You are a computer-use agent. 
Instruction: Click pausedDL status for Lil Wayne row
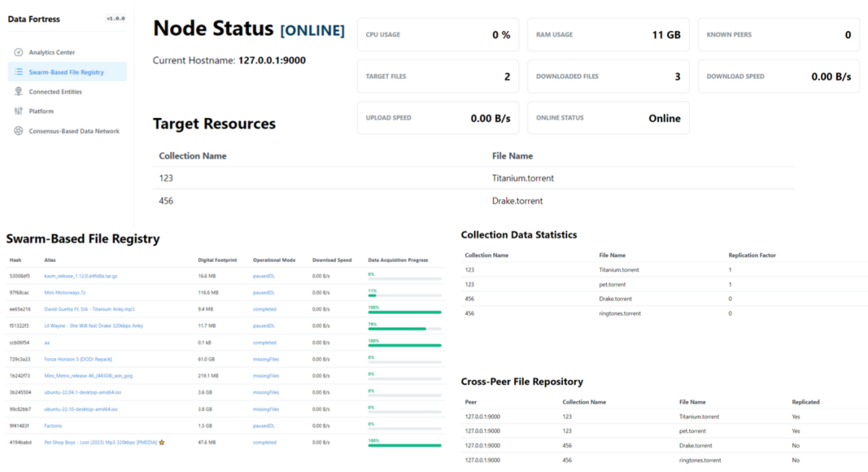263,326
